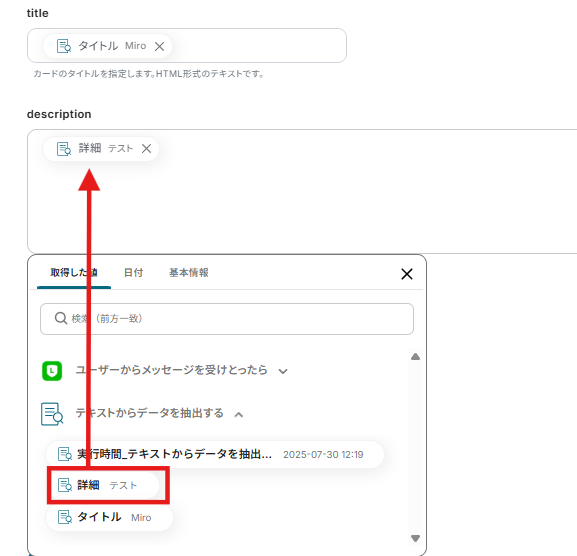This screenshot has height=556, width=577.
Task: Switch to the 取得した値 tab
Action: (x=74, y=273)
